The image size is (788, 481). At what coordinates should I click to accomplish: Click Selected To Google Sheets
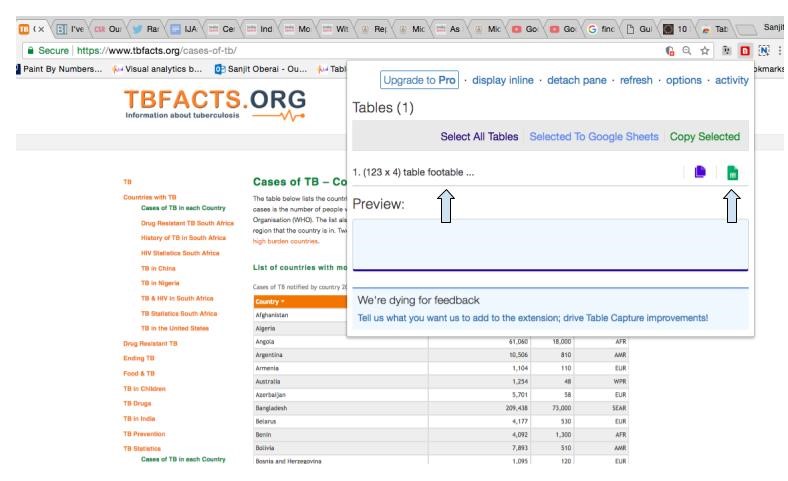coord(594,136)
